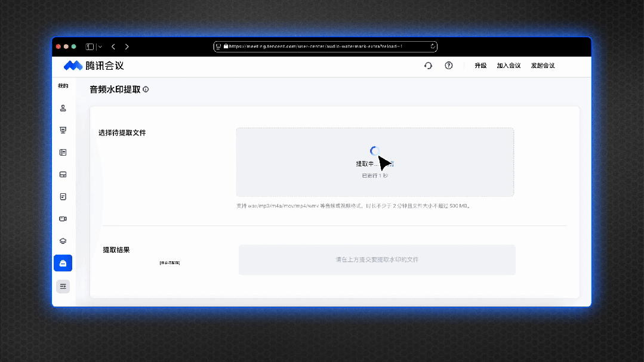
Task: Click the 提取结果 result placeholder box
Action: coord(377,260)
